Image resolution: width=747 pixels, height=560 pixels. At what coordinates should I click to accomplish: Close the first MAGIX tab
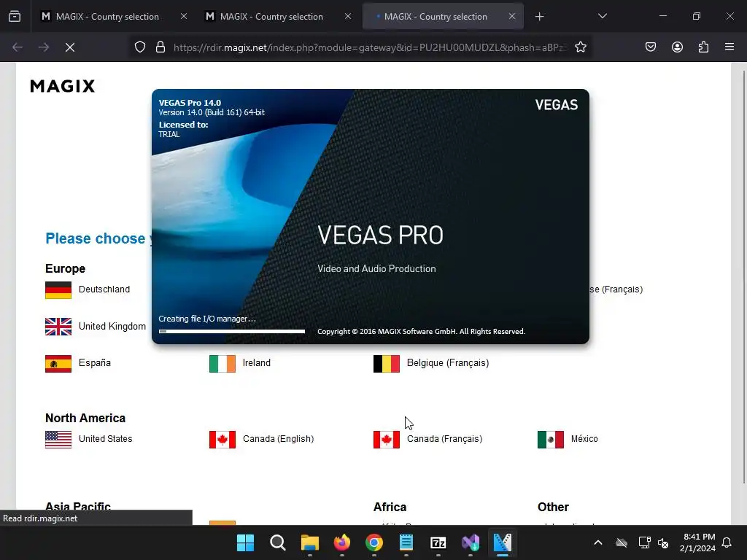[x=183, y=17]
